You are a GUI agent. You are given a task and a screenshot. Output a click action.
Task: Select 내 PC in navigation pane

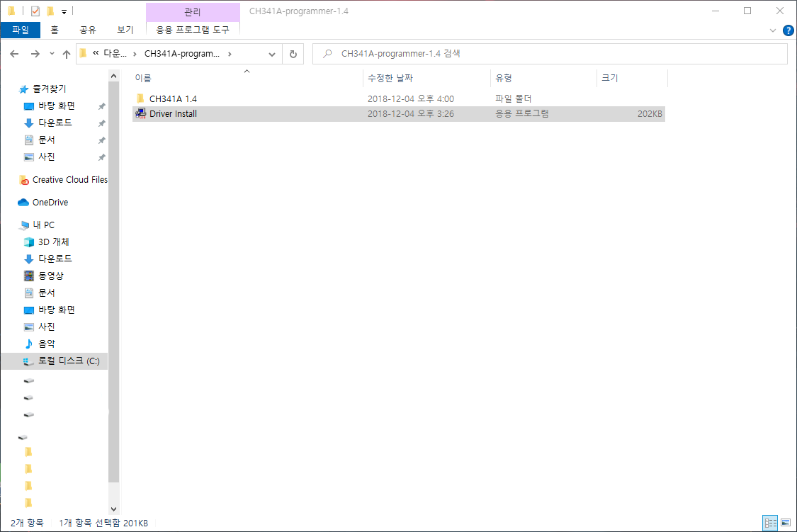click(x=43, y=225)
